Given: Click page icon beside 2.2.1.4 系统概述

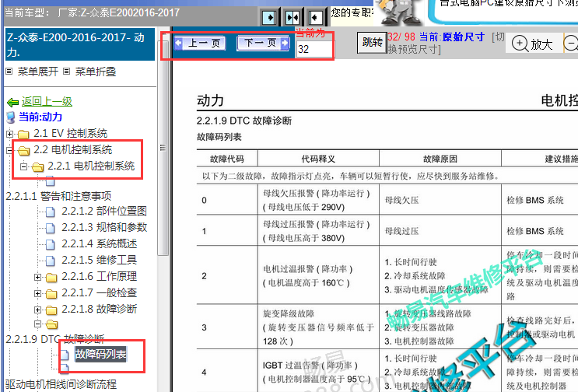Looking at the screenshot, I should point(50,244).
